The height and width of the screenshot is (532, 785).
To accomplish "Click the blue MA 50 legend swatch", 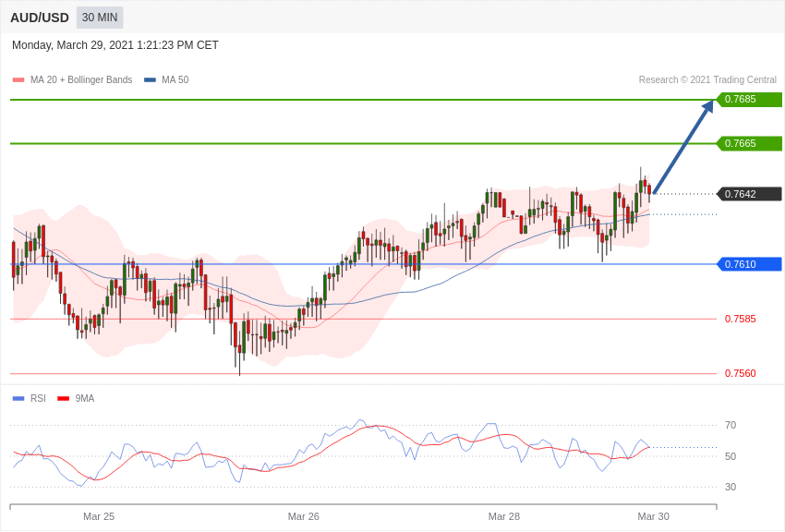I will (150, 79).
